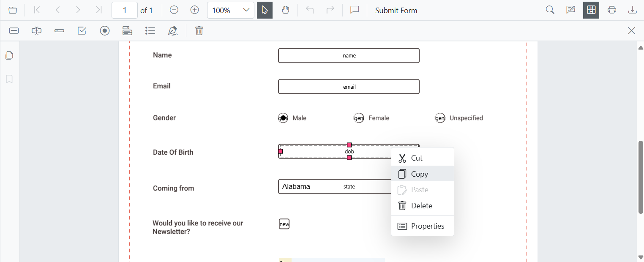Click the Coming from label
Image resolution: width=644 pixels, height=262 pixels.
coord(173,188)
